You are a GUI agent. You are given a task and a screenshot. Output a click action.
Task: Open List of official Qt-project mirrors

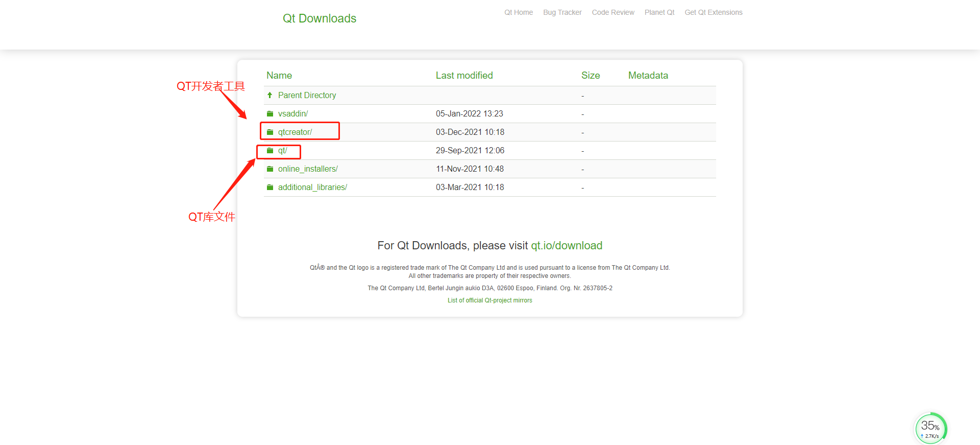pos(490,300)
